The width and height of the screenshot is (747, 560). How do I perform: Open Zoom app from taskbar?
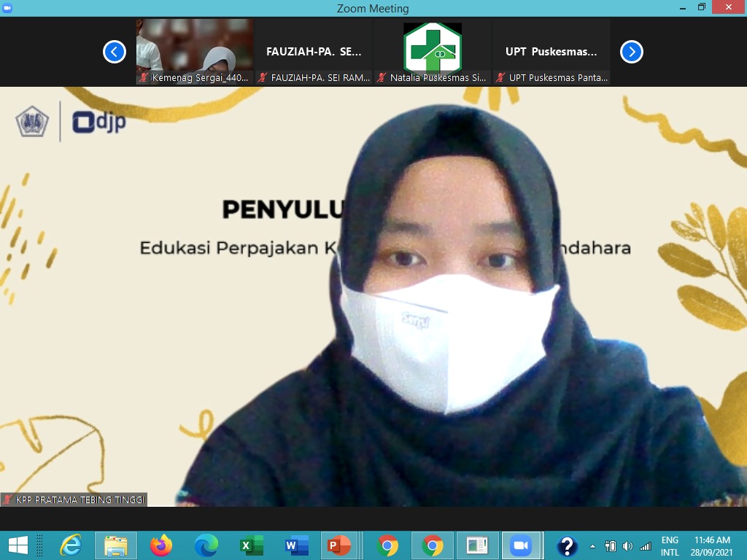521,545
